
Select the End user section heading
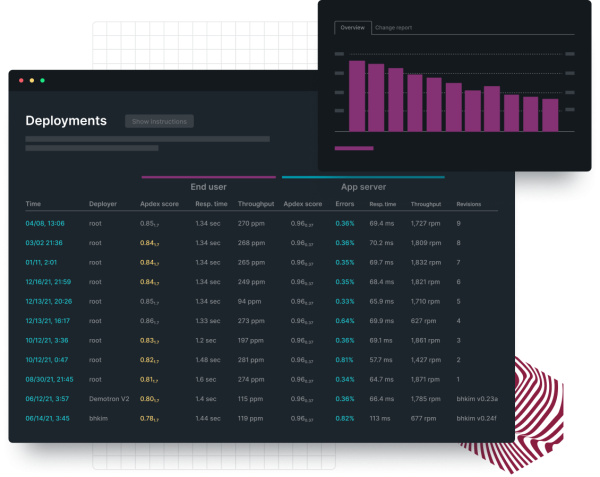(208, 187)
